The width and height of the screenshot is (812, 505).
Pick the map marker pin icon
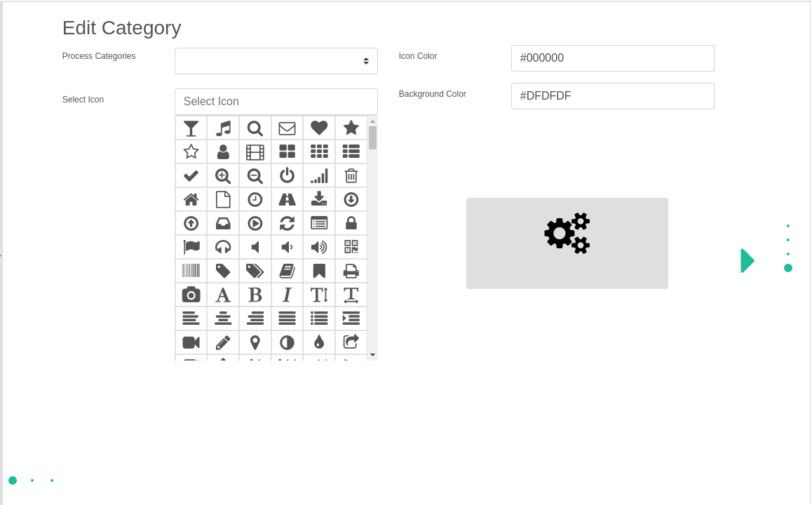click(x=255, y=342)
